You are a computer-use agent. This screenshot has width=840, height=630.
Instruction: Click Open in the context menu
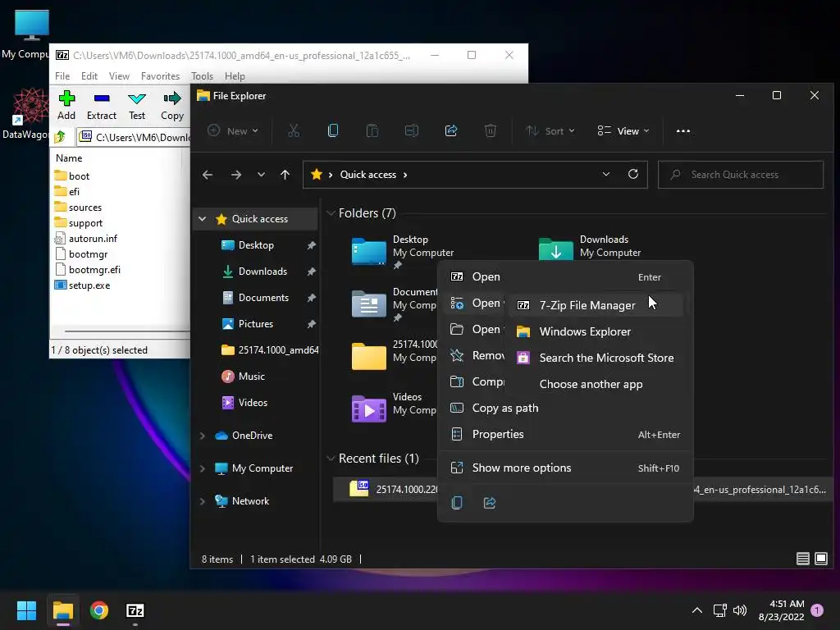click(565, 277)
